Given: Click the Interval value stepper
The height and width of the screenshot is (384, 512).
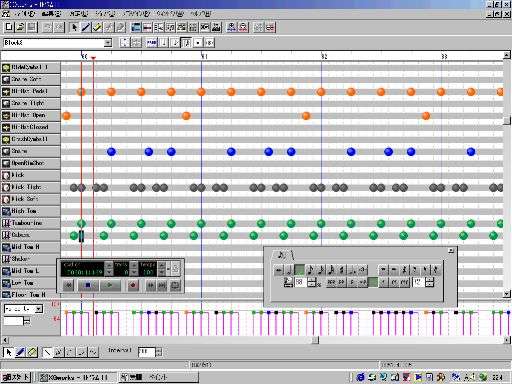Looking at the screenshot, I should [159, 352].
